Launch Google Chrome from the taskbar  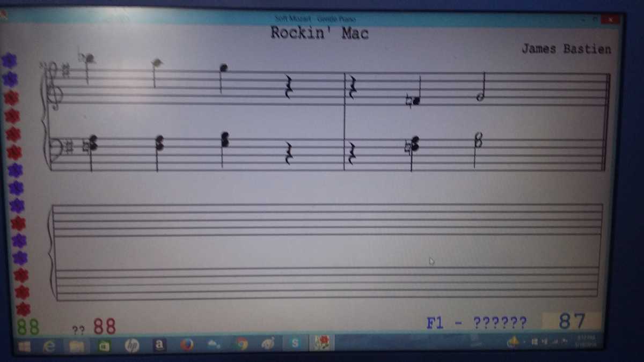pos(242,344)
